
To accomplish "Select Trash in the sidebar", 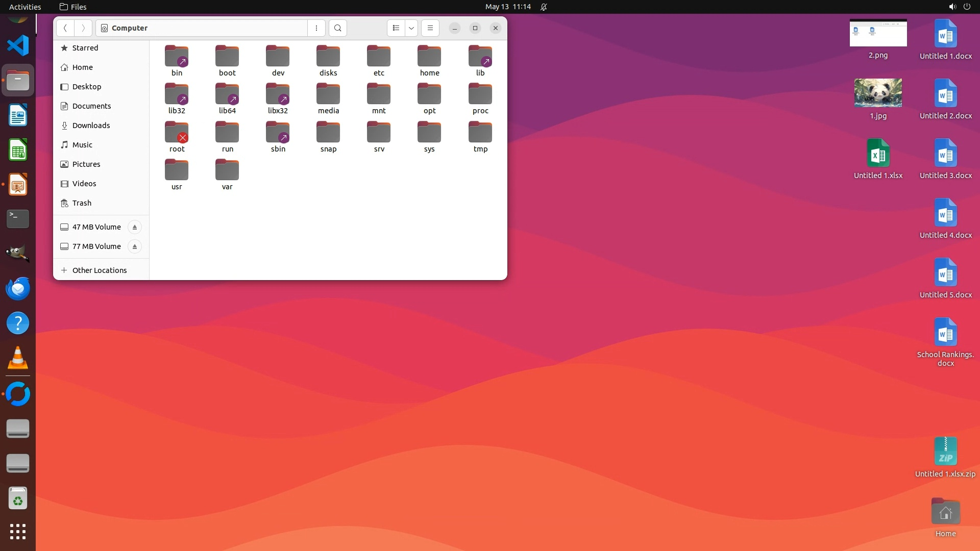I will click(82, 203).
